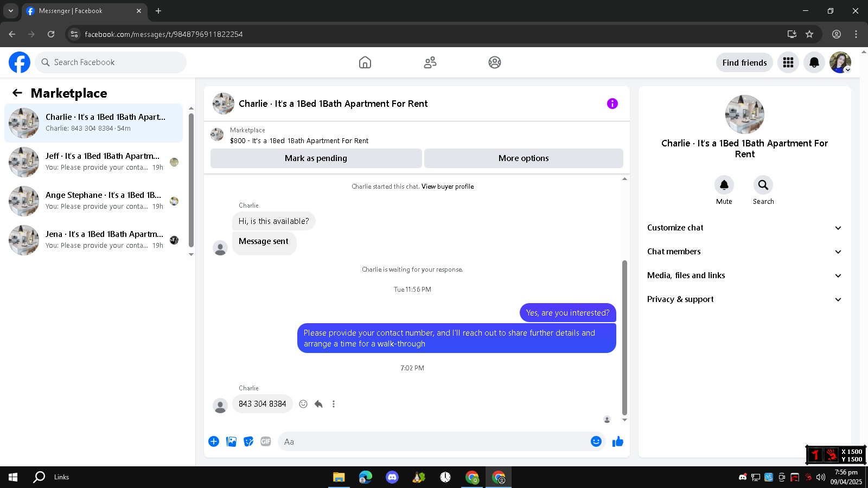868x488 pixels.
Task: Open the chat with Ange Stephane
Action: tap(93, 201)
